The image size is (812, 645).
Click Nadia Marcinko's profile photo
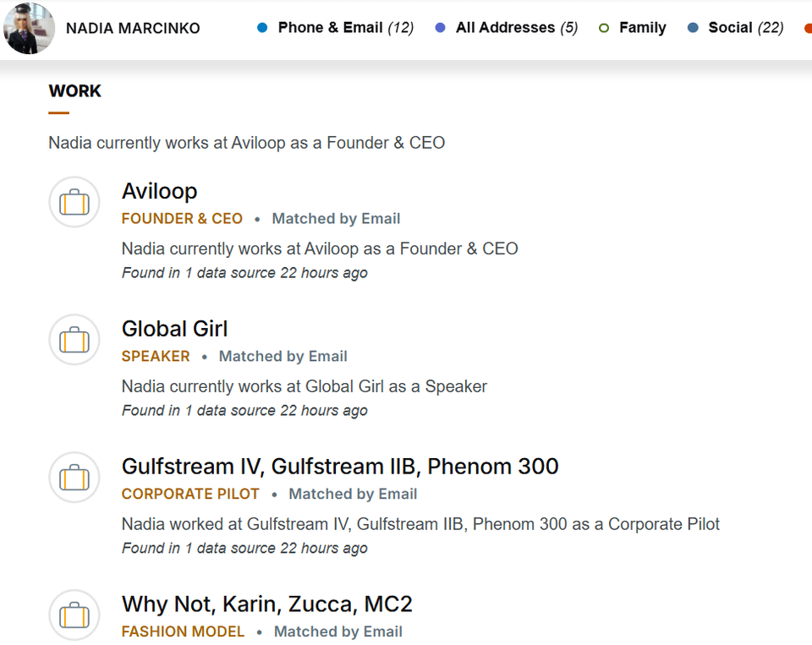[30, 28]
